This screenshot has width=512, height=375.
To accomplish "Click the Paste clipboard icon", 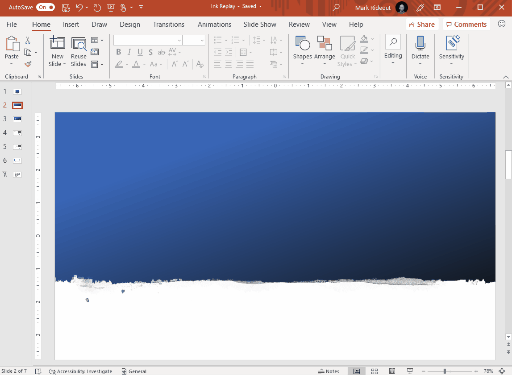I will [12, 44].
